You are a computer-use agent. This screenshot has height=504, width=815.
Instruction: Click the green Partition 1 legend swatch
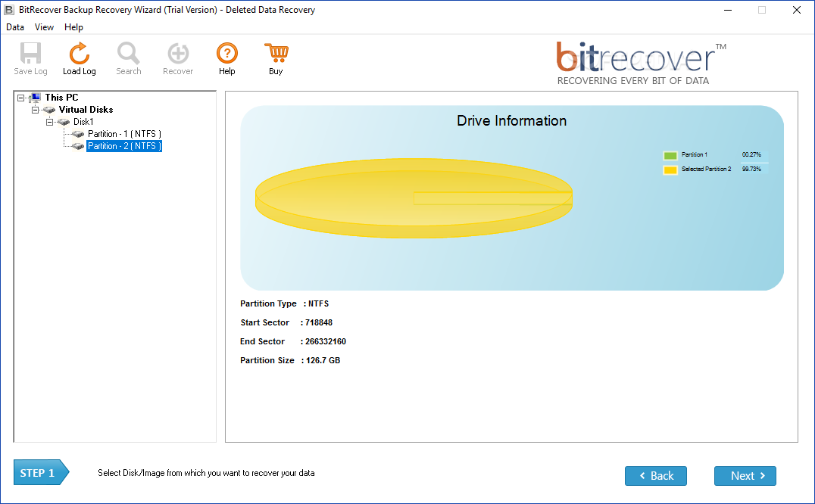pyautogui.click(x=670, y=155)
